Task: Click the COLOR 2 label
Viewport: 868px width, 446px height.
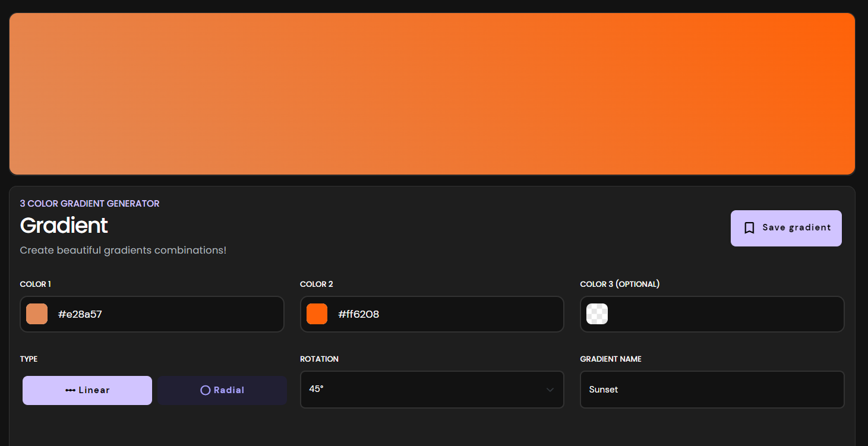Action: coord(317,284)
